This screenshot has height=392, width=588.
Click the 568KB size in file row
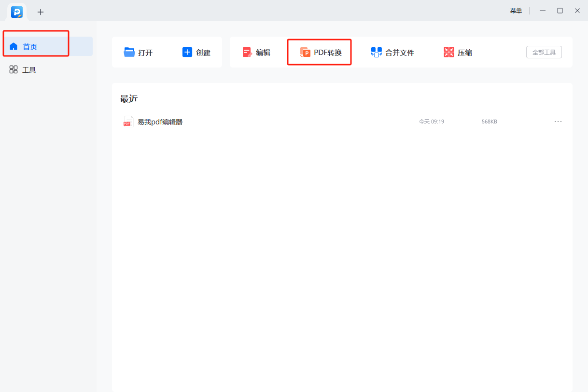pos(489,122)
